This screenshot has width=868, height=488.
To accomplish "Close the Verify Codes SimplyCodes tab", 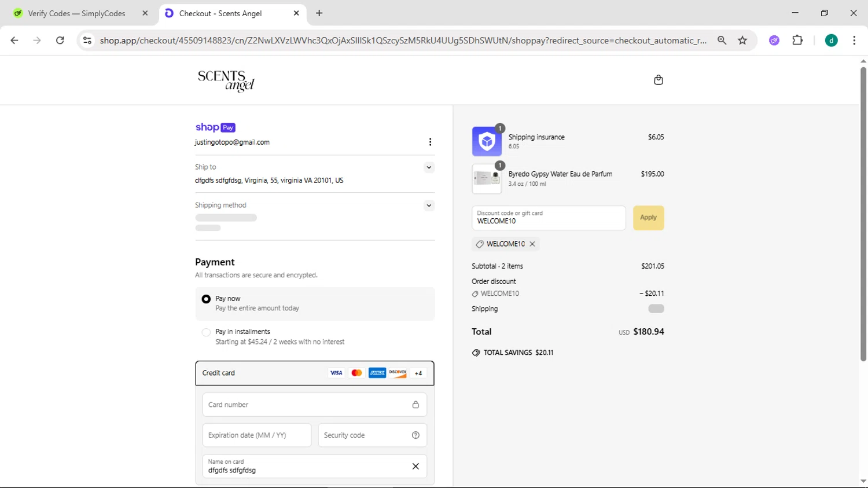I will [x=145, y=13].
